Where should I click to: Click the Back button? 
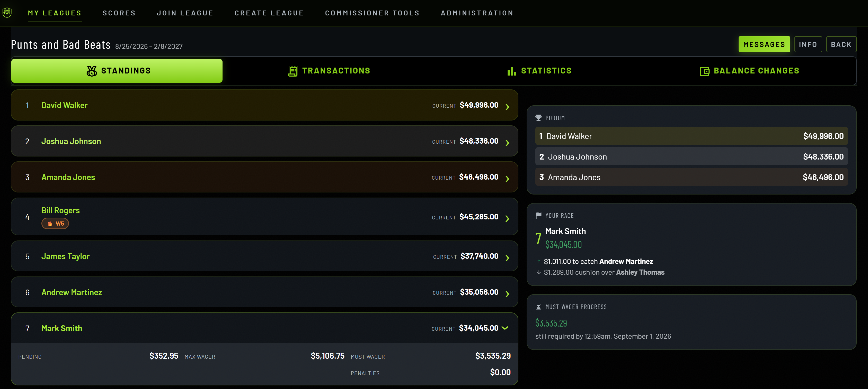(841, 44)
